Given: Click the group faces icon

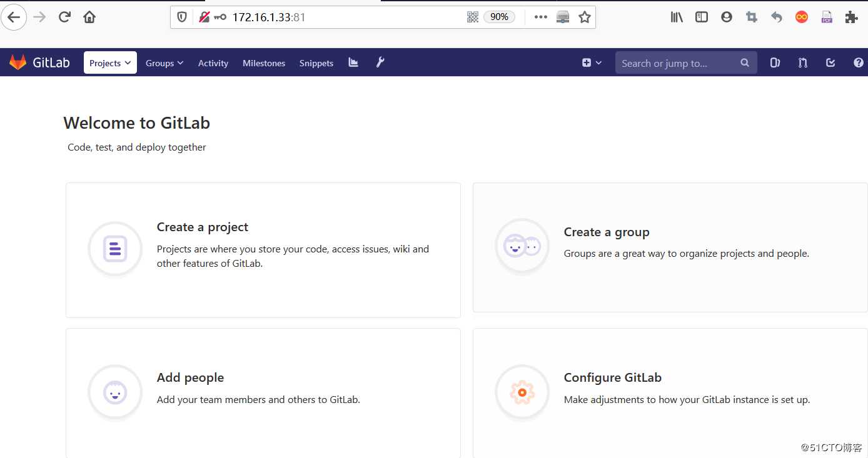Looking at the screenshot, I should [x=522, y=247].
